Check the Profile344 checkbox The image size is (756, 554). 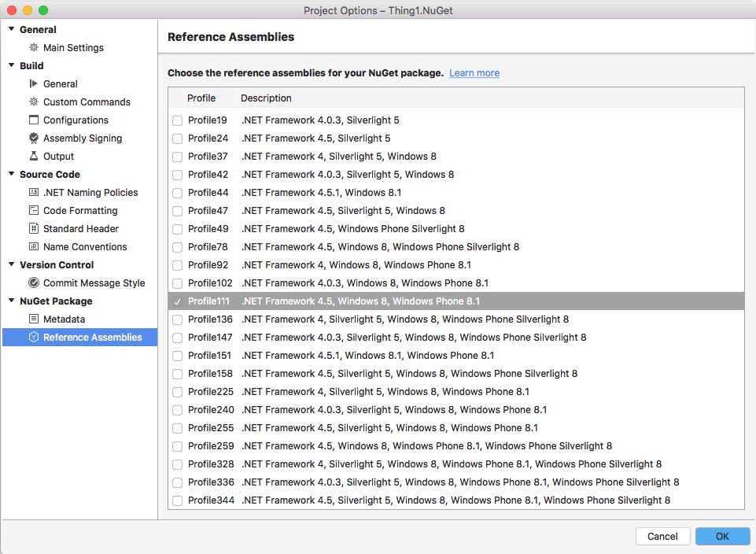(177, 500)
